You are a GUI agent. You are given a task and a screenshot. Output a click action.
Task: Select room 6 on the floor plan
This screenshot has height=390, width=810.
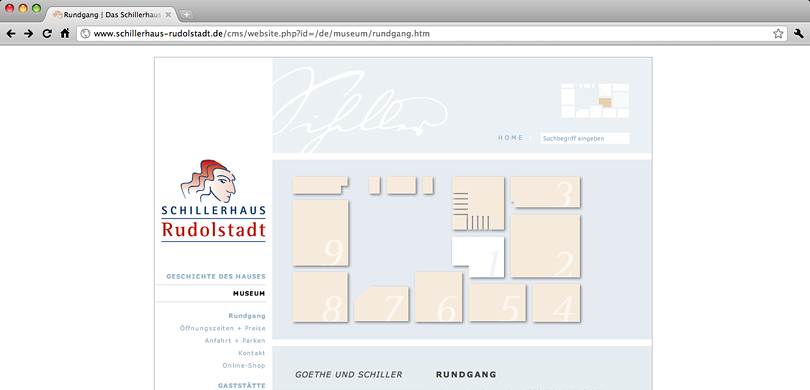pyautogui.click(x=438, y=297)
